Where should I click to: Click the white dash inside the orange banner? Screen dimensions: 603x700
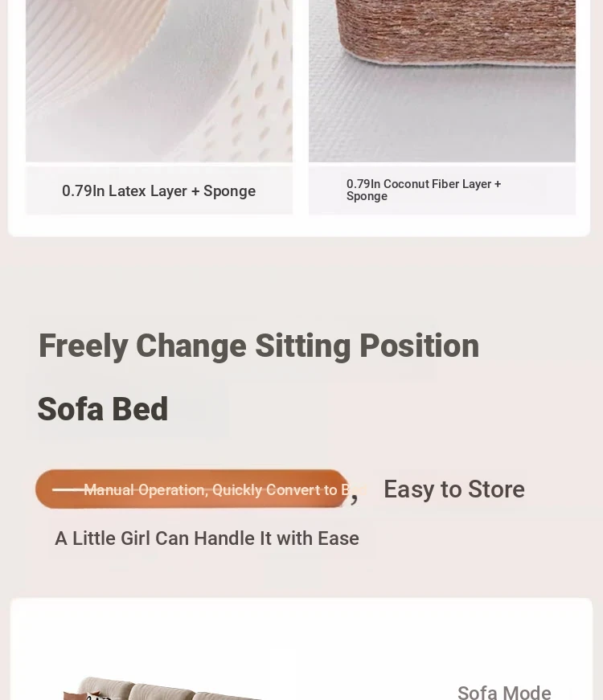click(x=68, y=489)
